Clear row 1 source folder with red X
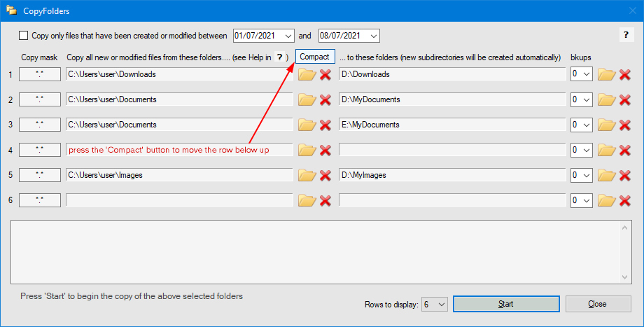 point(325,74)
